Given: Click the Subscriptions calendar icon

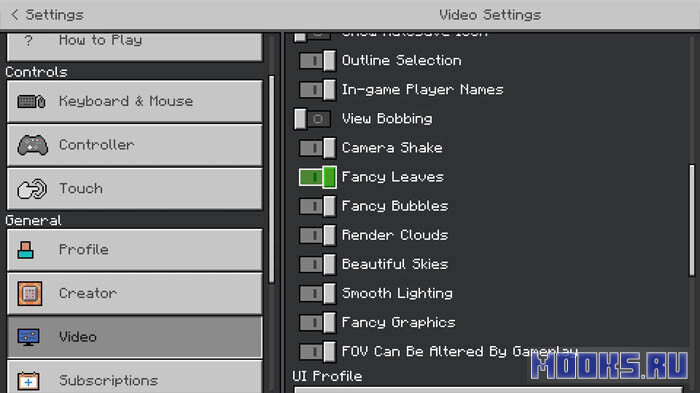Looking at the screenshot, I should [28, 381].
